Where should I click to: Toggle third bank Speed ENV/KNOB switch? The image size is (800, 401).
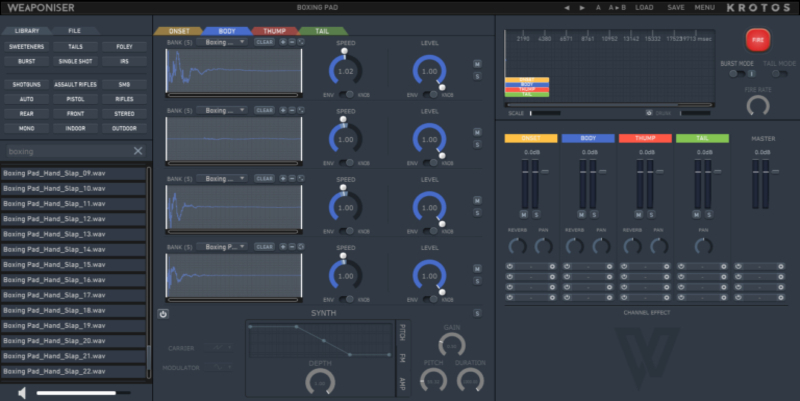point(346,231)
